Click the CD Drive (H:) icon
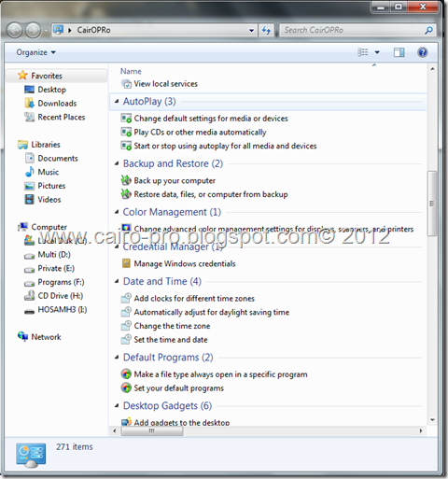Screen dimensions: 448x479 [x=29, y=296]
